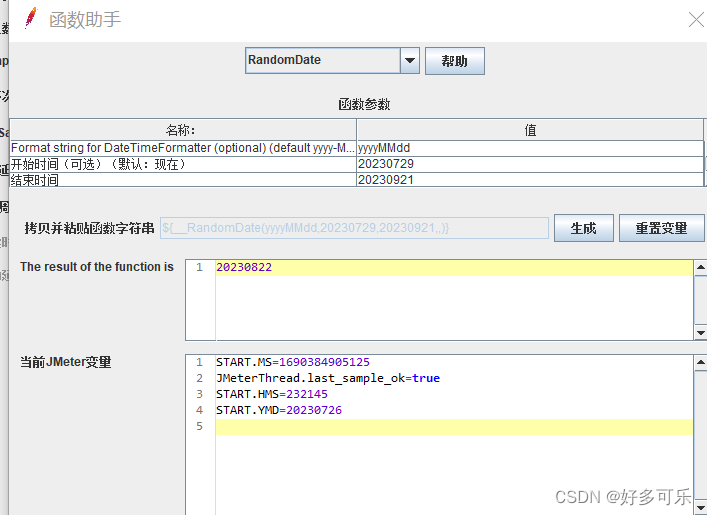The width and height of the screenshot is (707, 515).
Task: Click the result value 20230822
Action: [x=244, y=267]
